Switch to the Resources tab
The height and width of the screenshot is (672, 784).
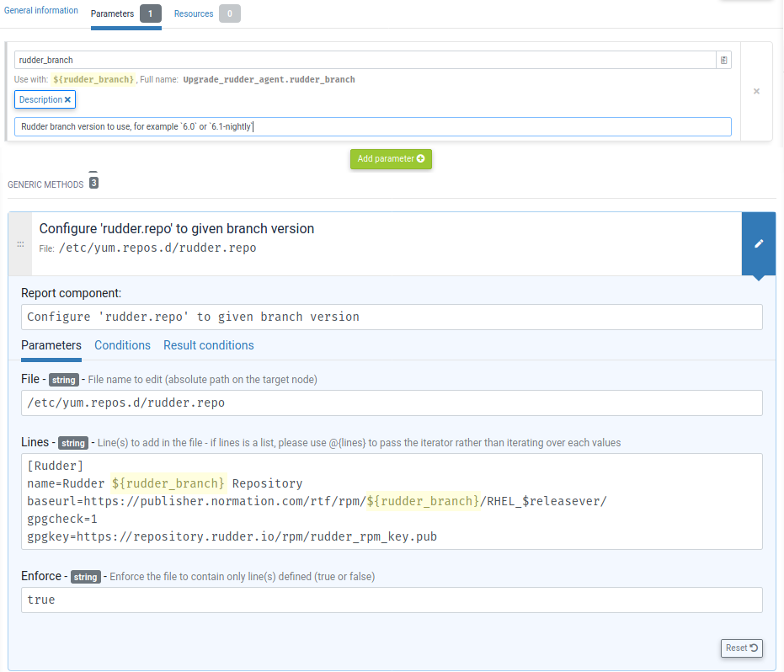pyautogui.click(x=194, y=13)
